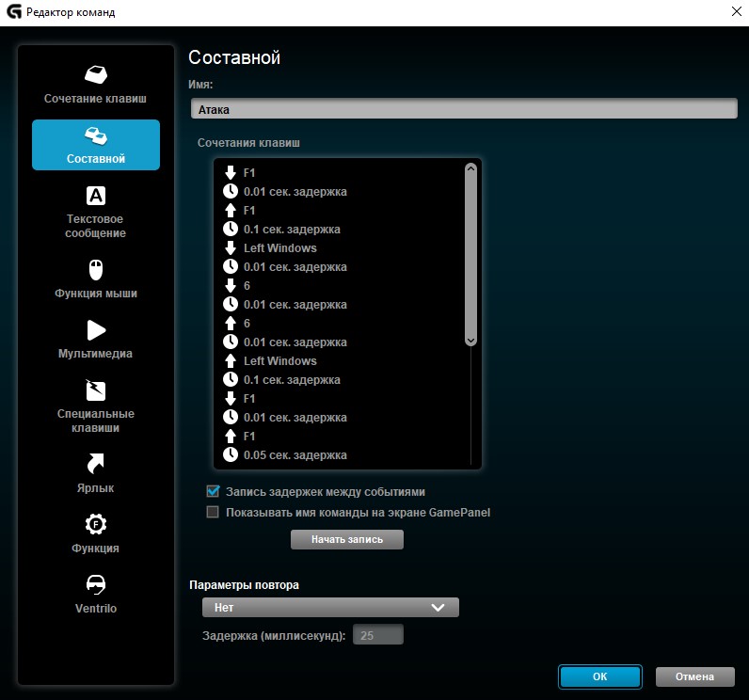Select the Ярлык shortcut arrow icon
The width and height of the screenshot is (749, 700).
click(x=95, y=463)
